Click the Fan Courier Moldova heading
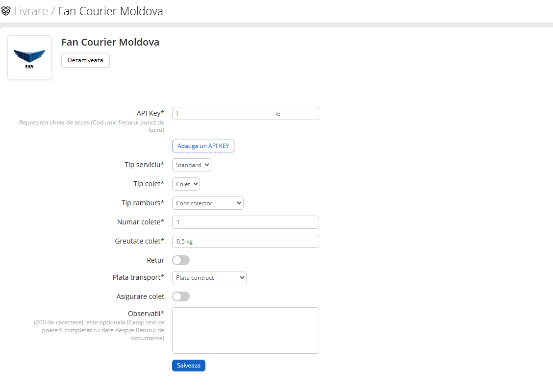This screenshot has width=553, height=392. 110,42
